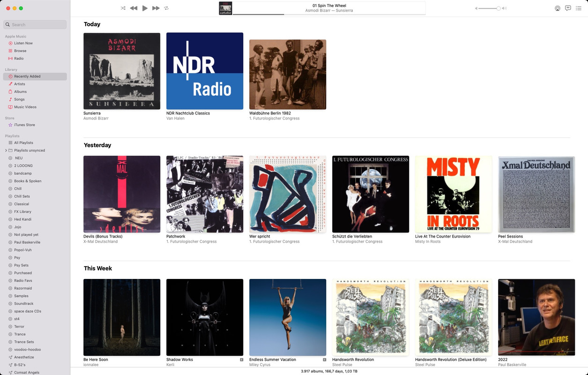Viewport: 588px width, 375px height.
Task: Start playback with the Play button
Action: click(145, 8)
